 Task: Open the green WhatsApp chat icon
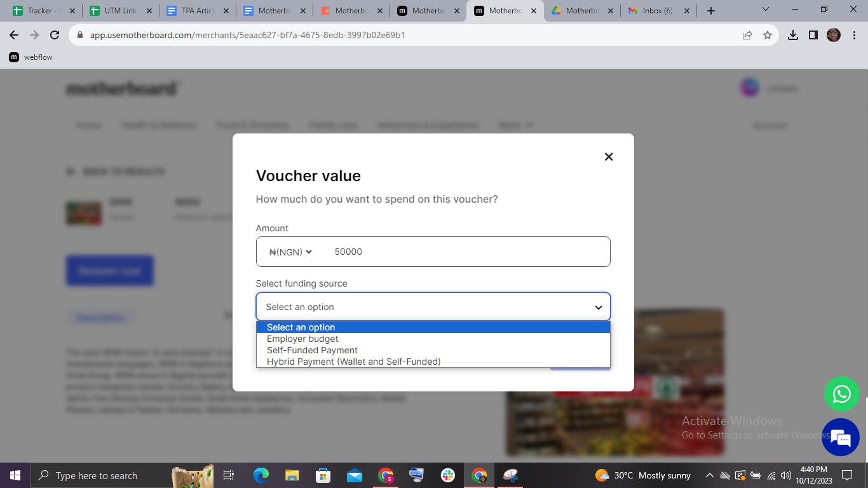coord(841,394)
